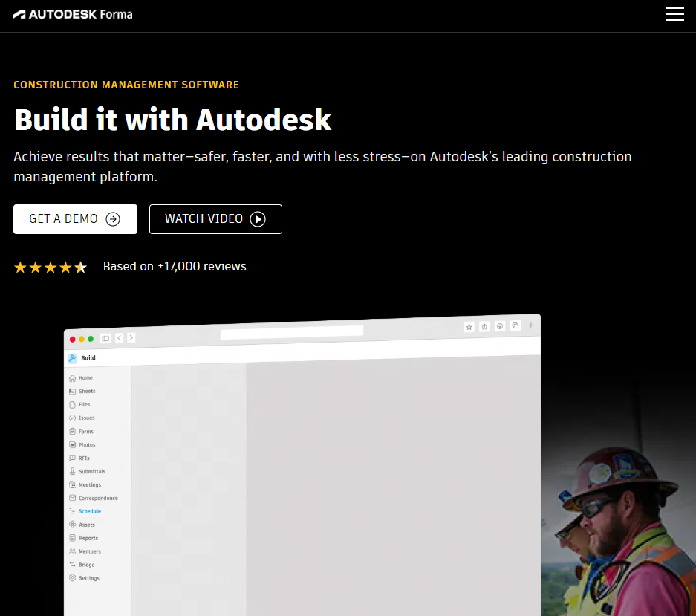
Task: Click the bookmark star icon in mockup
Action: [469, 327]
